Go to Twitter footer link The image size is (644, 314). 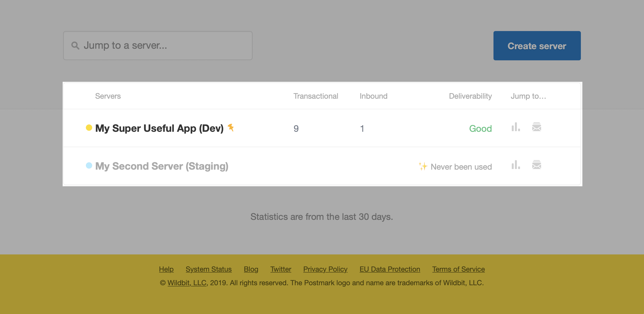pyautogui.click(x=281, y=269)
